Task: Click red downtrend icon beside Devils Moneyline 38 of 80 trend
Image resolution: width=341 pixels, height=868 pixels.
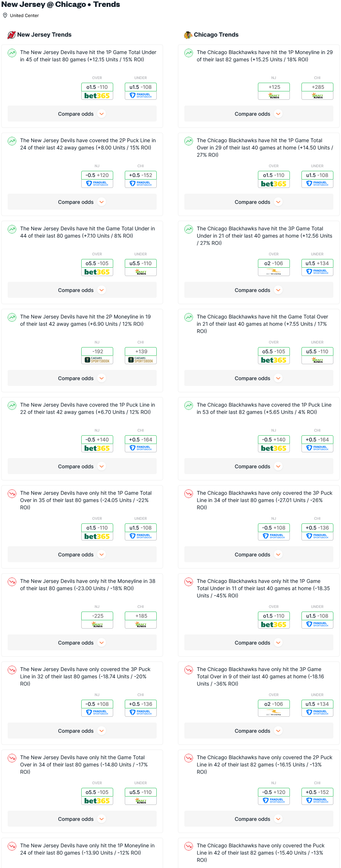Action: [12, 582]
